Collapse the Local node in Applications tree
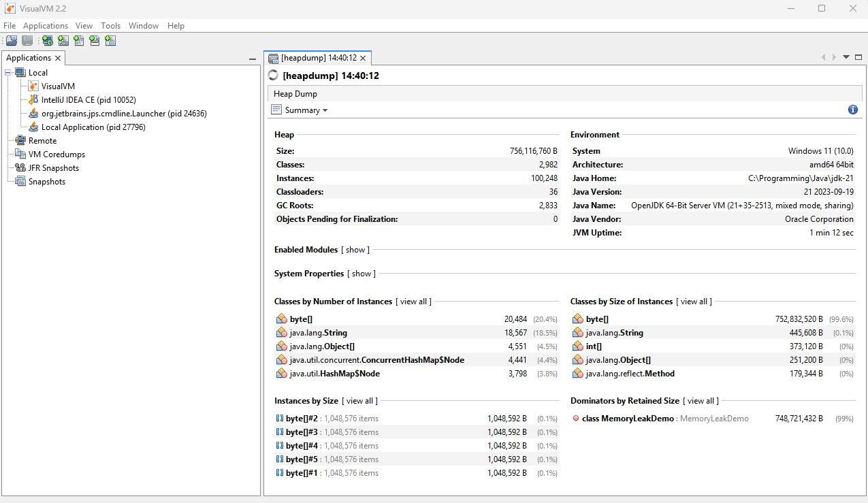The image size is (868, 503). [x=7, y=72]
